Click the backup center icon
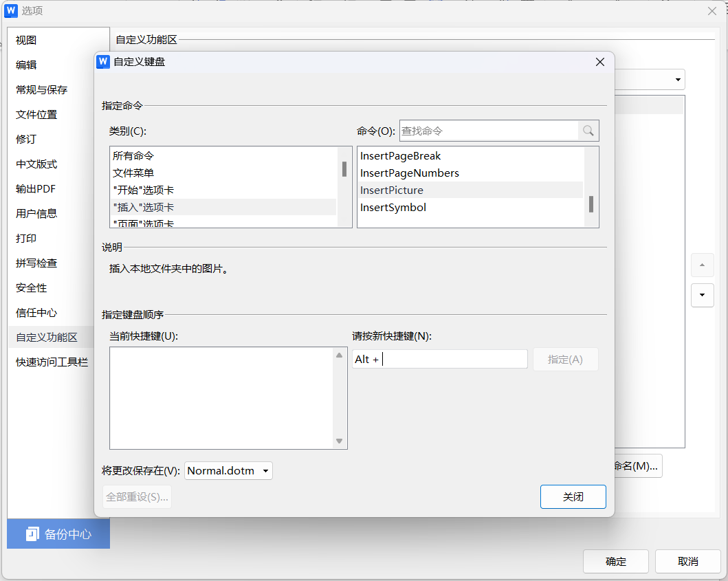This screenshot has height=581, width=728. click(x=32, y=534)
